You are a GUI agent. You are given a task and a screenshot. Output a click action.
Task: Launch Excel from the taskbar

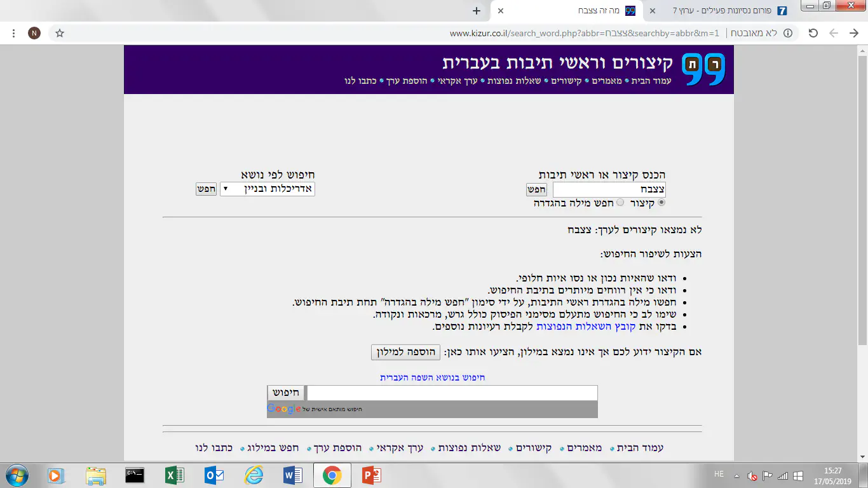pyautogui.click(x=174, y=475)
